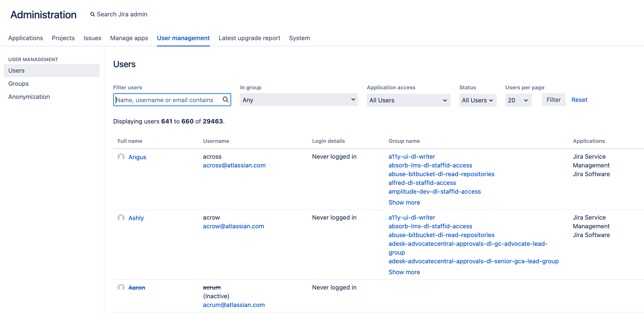The width and height of the screenshot is (644, 313).
Task: Open the In group dropdown
Action: click(x=298, y=100)
